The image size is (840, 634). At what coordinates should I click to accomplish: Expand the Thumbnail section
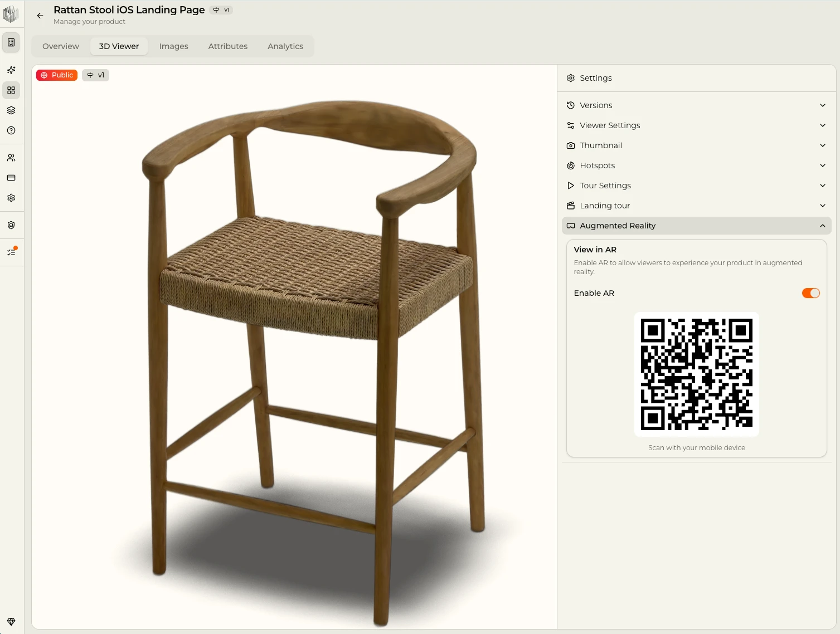coord(697,145)
